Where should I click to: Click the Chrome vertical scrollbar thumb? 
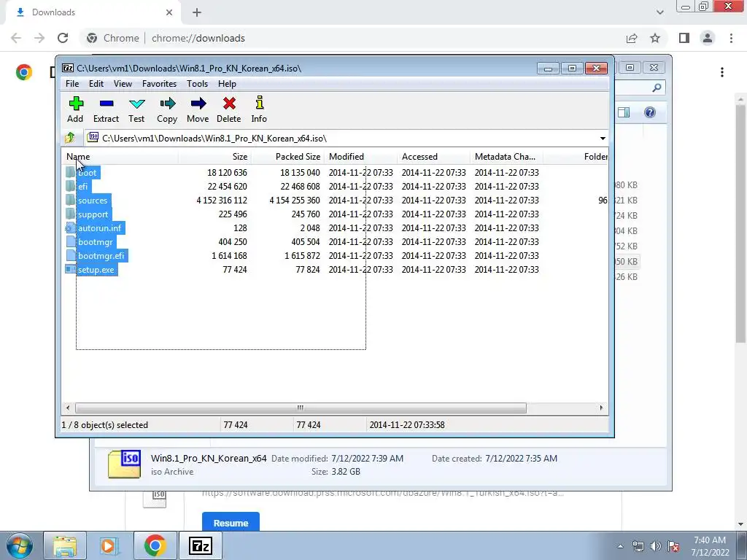740,223
